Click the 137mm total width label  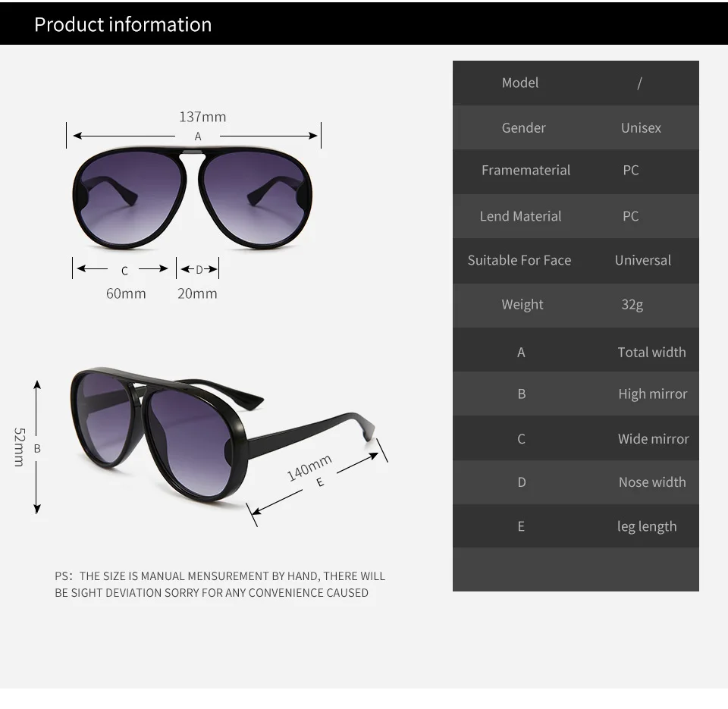pos(202,117)
